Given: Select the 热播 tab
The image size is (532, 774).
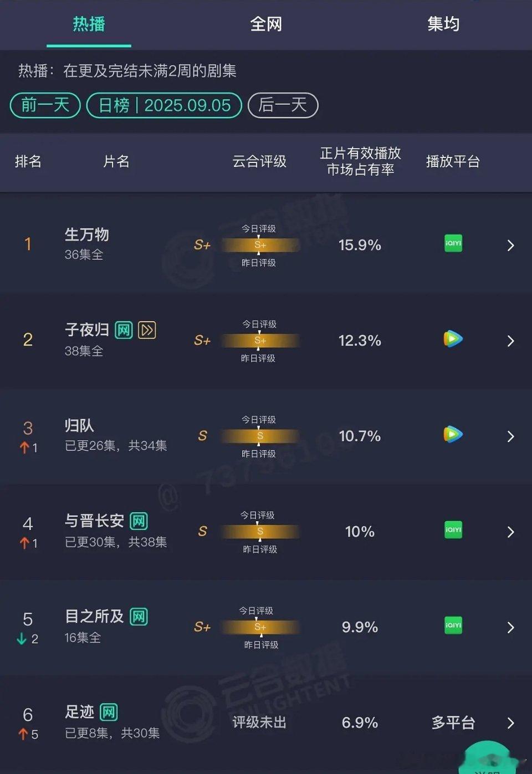Looking at the screenshot, I should tap(89, 24).
